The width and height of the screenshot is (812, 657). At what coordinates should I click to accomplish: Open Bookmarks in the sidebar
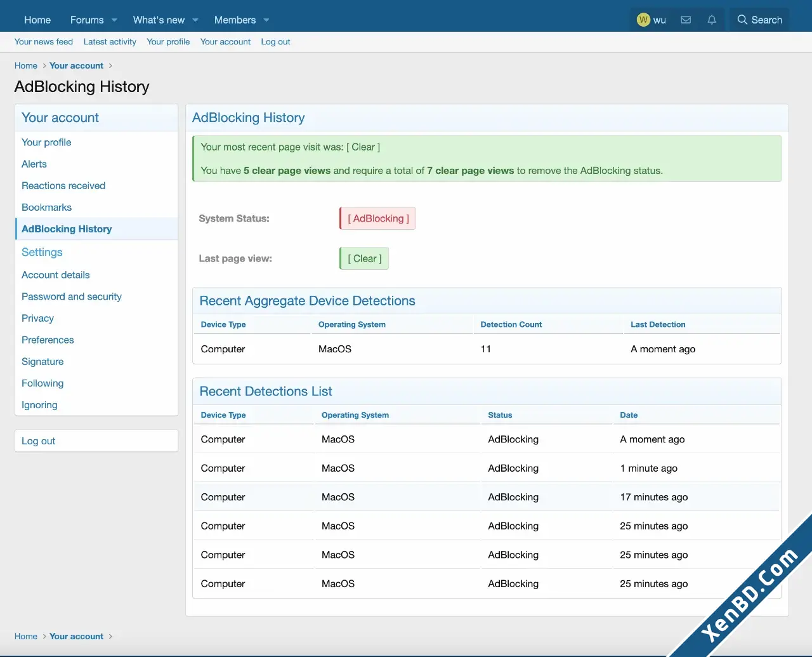[x=96, y=207]
